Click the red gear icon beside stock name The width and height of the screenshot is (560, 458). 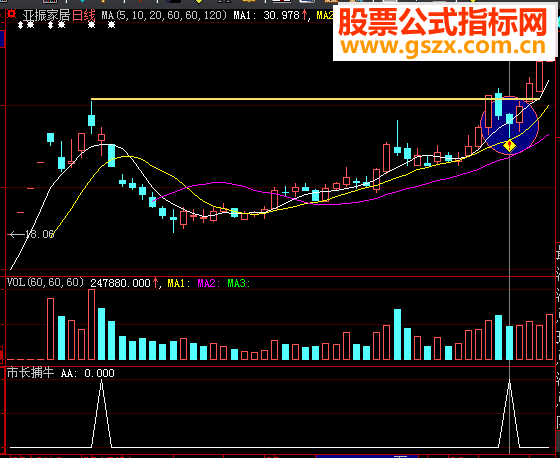tap(12, 14)
